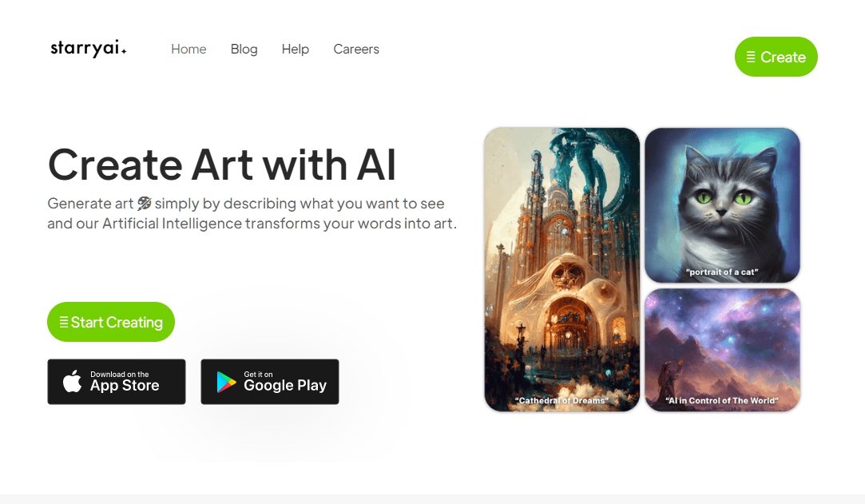The width and height of the screenshot is (865, 504).
Task: Open Get it on Google Play badge
Action: [x=270, y=382]
